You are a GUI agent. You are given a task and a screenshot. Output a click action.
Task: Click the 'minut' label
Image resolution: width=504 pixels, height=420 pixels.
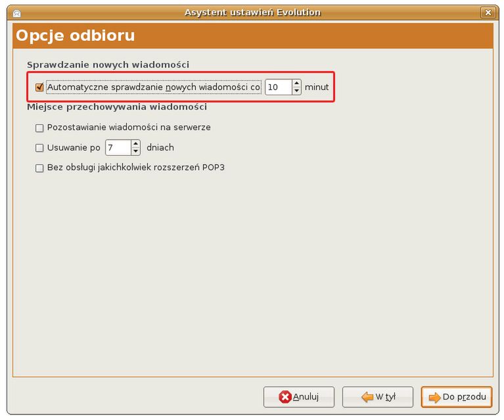point(317,87)
